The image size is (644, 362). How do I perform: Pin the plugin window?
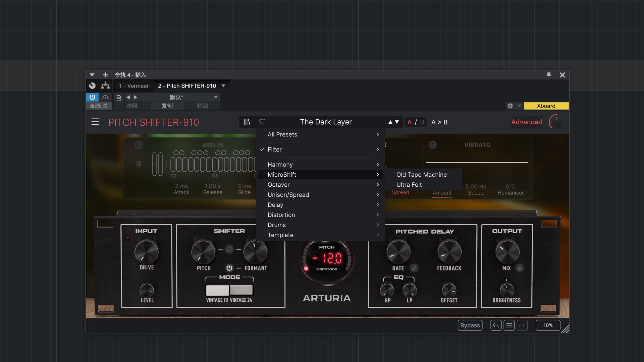coord(549,75)
